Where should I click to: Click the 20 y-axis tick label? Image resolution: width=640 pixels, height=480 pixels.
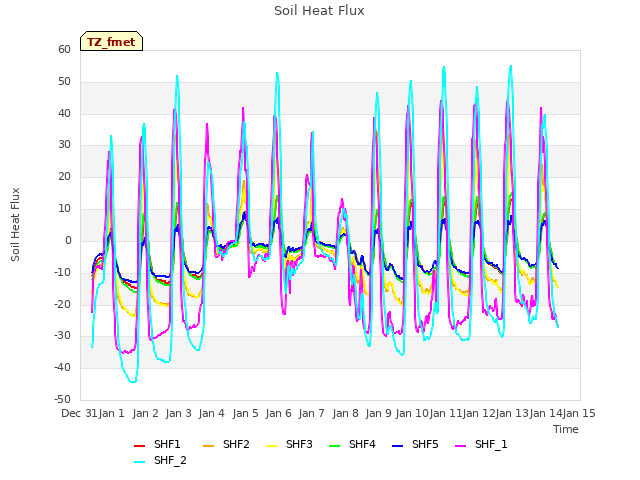(x=64, y=176)
